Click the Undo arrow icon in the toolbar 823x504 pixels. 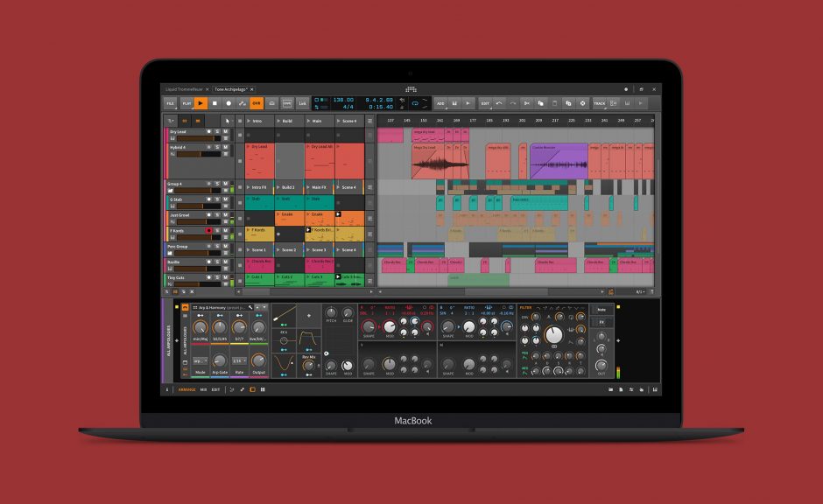click(498, 102)
